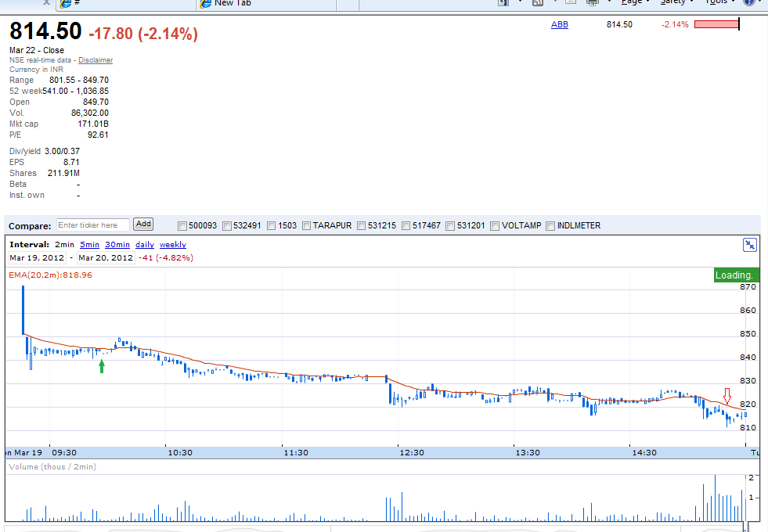
Task: Click the range value 801.55 - 849.70
Action: pos(79,81)
